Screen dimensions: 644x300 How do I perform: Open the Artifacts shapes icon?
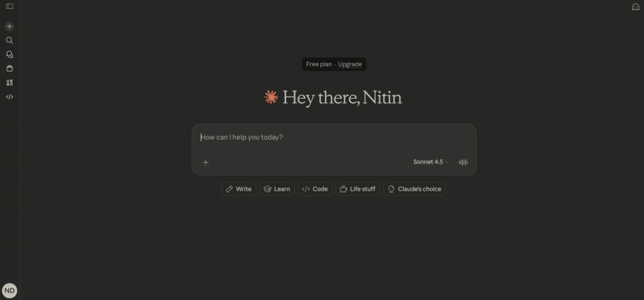coord(9,82)
